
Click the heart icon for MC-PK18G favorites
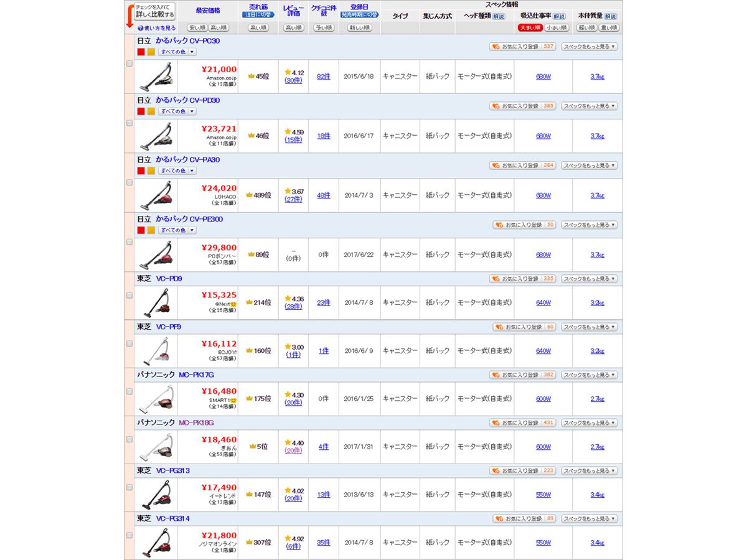[x=496, y=423]
